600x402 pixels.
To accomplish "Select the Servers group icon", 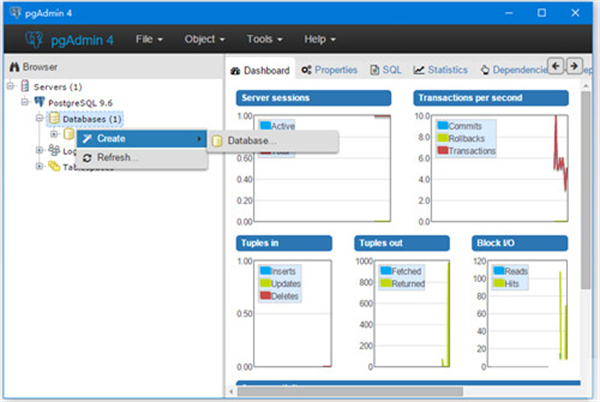I will pyautogui.click(x=25, y=86).
